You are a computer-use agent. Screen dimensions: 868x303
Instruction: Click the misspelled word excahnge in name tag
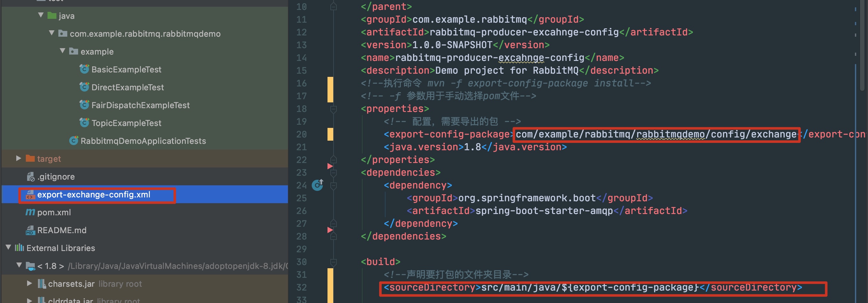(x=521, y=58)
